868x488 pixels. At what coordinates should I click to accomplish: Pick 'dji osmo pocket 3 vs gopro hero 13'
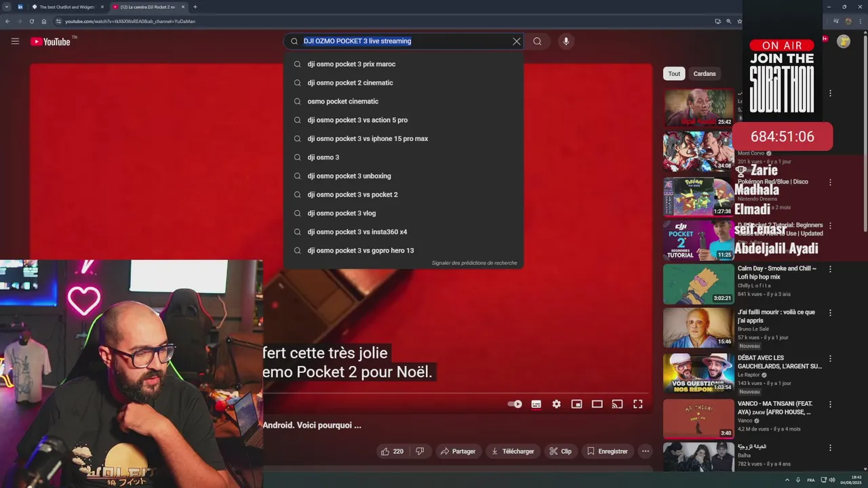(403, 251)
